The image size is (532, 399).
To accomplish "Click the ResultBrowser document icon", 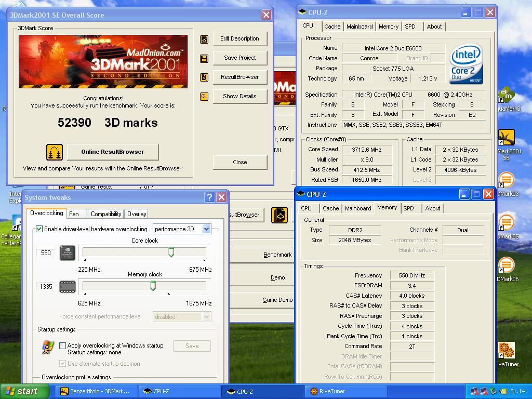I will pyautogui.click(x=204, y=78).
